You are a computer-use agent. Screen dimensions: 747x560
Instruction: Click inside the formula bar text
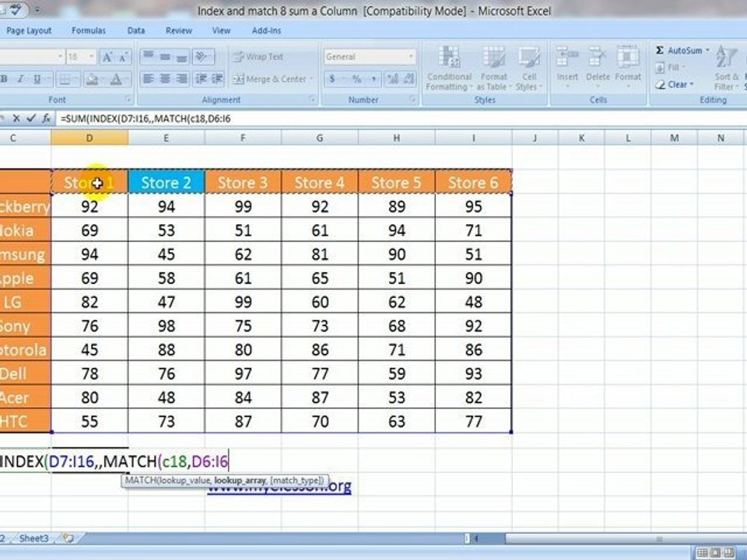(x=146, y=118)
